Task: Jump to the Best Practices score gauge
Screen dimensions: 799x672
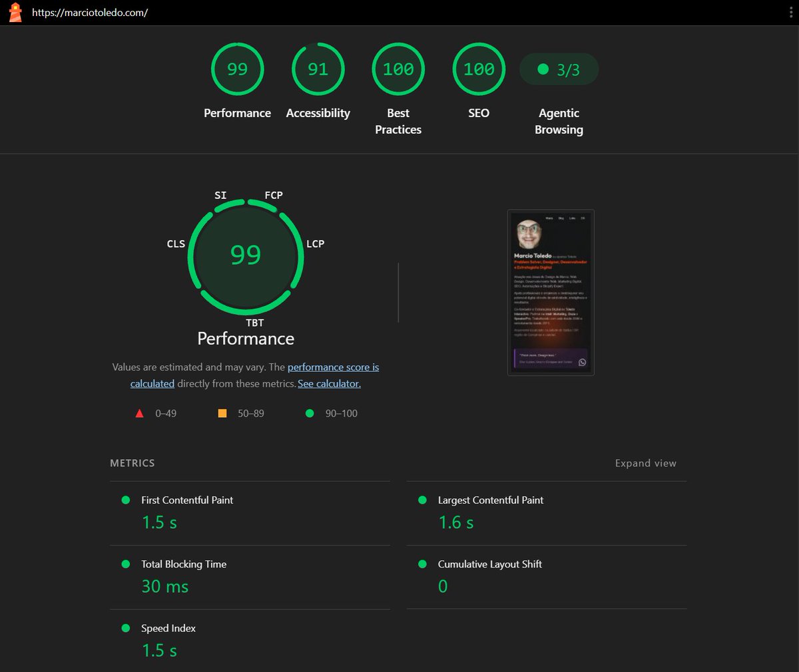Action: pos(398,69)
